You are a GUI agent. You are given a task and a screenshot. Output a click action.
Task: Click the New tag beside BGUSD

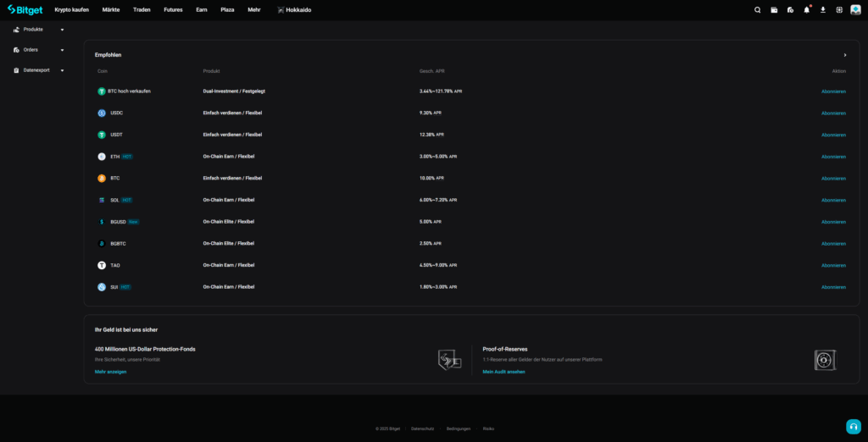point(133,222)
